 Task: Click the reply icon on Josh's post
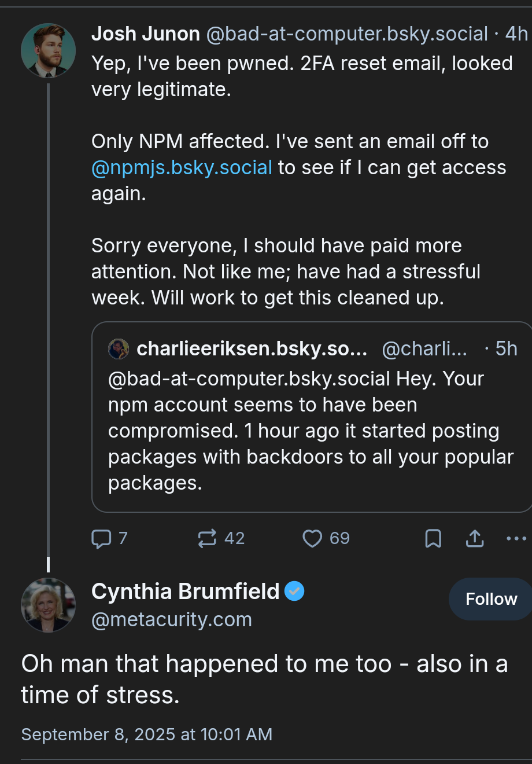pyautogui.click(x=102, y=539)
